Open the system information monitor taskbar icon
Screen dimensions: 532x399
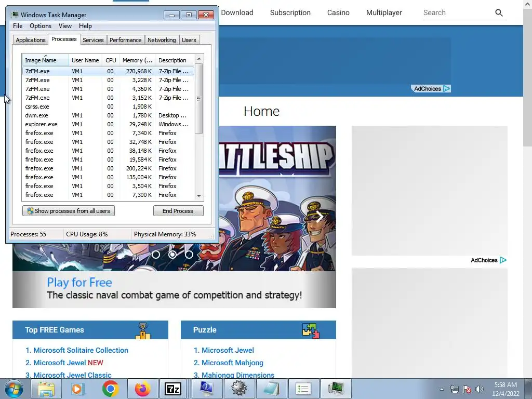point(207,389)
